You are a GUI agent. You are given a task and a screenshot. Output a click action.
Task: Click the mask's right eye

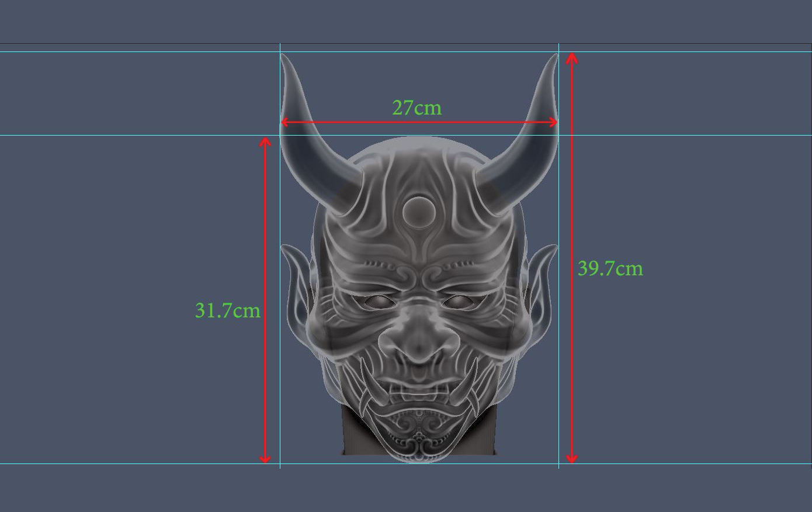pos(457,302)
